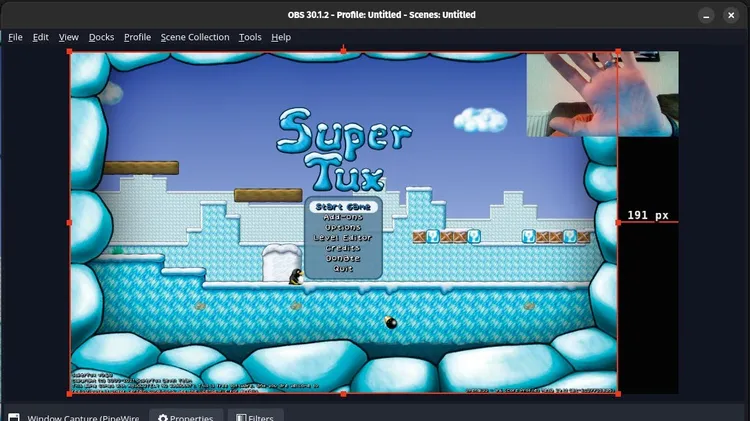Click the bottom-center red resize handle
The width and height of the screenshot is (750, 421).
pos(343,394)
